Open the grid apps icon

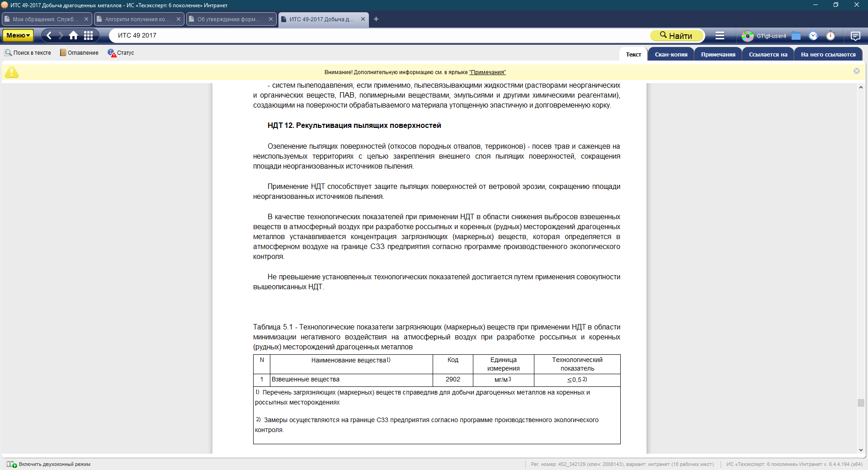pos(89,35)
